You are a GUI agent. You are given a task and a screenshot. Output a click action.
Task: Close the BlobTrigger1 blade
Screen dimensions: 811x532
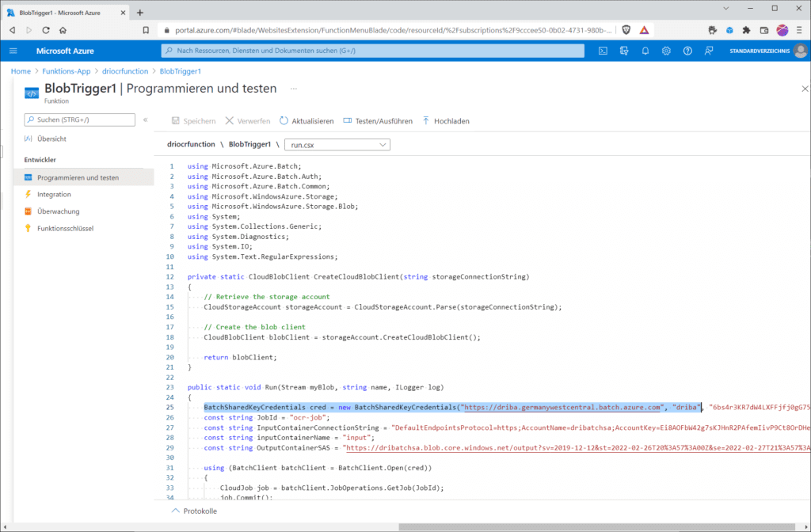[805, 89]
